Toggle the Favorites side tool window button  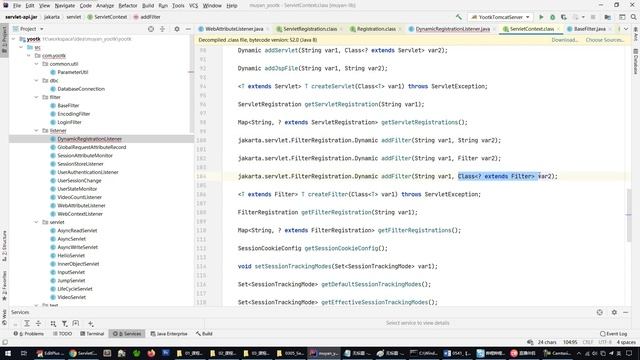tap(4, 286)
